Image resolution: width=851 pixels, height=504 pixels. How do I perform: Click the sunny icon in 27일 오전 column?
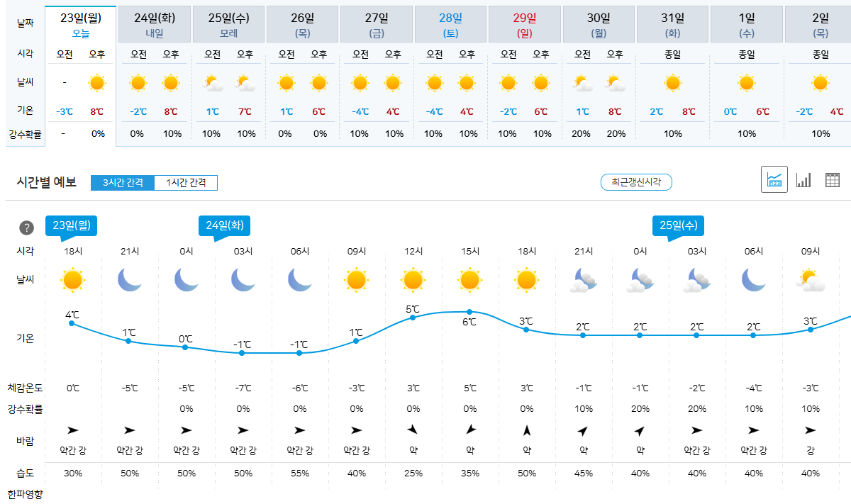360,83
